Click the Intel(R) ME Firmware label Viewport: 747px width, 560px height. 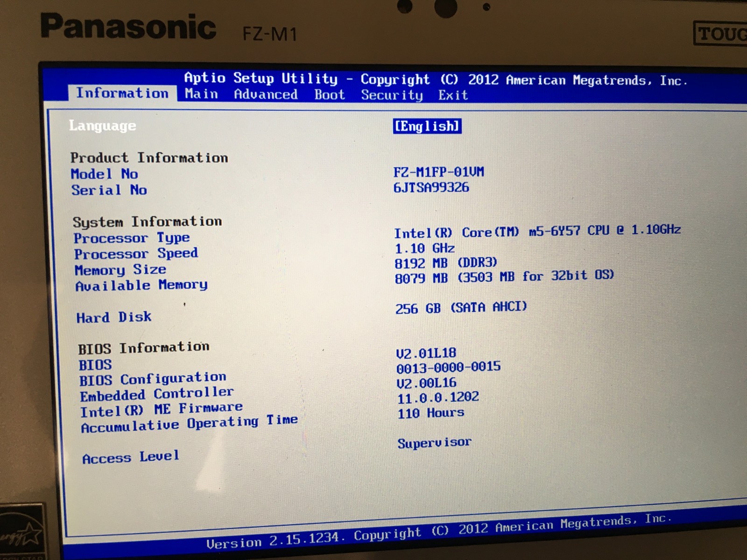point(162,410)
